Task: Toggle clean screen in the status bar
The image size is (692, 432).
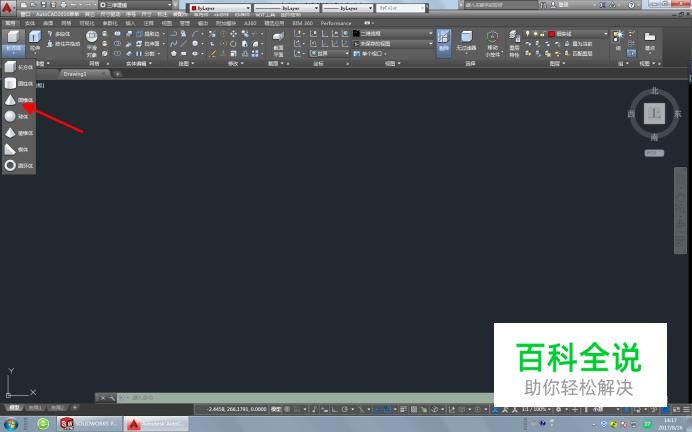Action: [676, 409]
